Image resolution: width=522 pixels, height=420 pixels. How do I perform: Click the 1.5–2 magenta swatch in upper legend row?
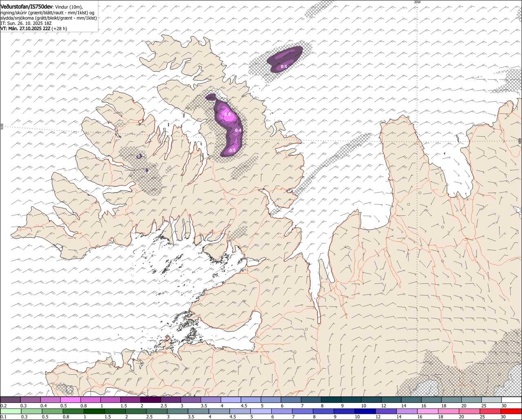coord(130,400)
